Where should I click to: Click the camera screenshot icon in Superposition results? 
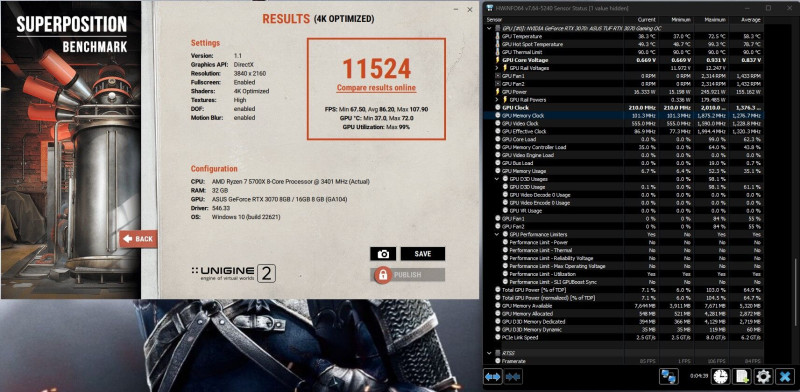click(x=383, y=254)
